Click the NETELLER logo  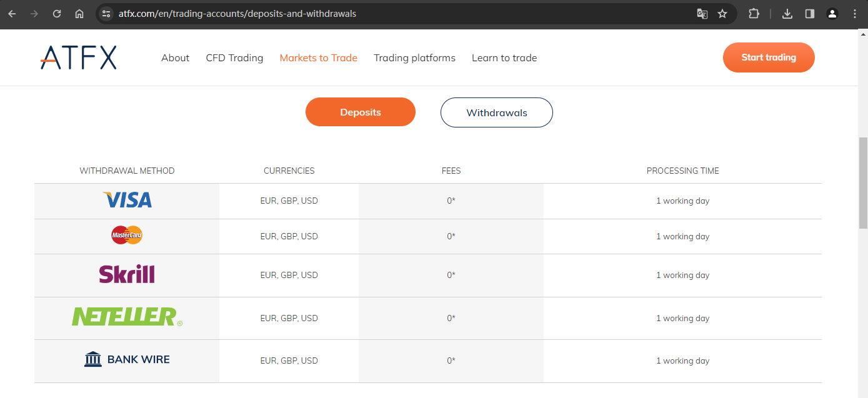pyautogui.click(x=127, y=317)
